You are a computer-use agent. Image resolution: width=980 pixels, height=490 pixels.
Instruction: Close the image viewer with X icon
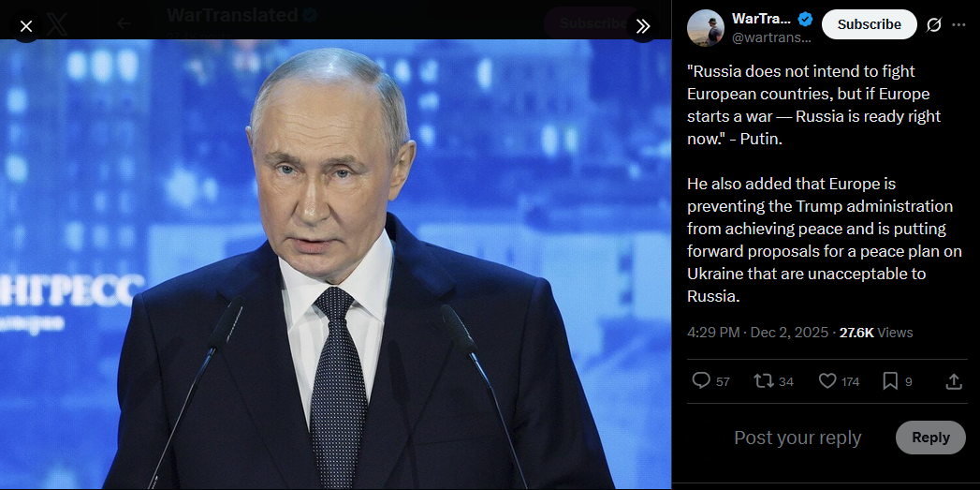coord(25,26)
